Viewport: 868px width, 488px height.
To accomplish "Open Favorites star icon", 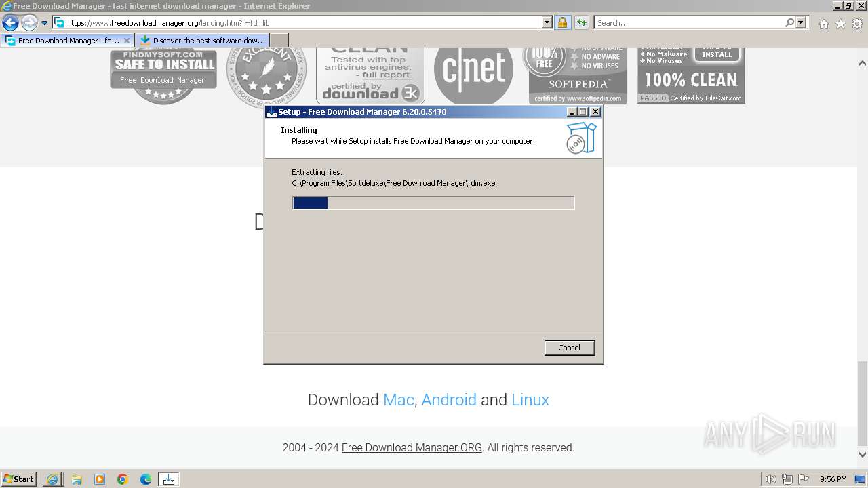I will [840, 24].
